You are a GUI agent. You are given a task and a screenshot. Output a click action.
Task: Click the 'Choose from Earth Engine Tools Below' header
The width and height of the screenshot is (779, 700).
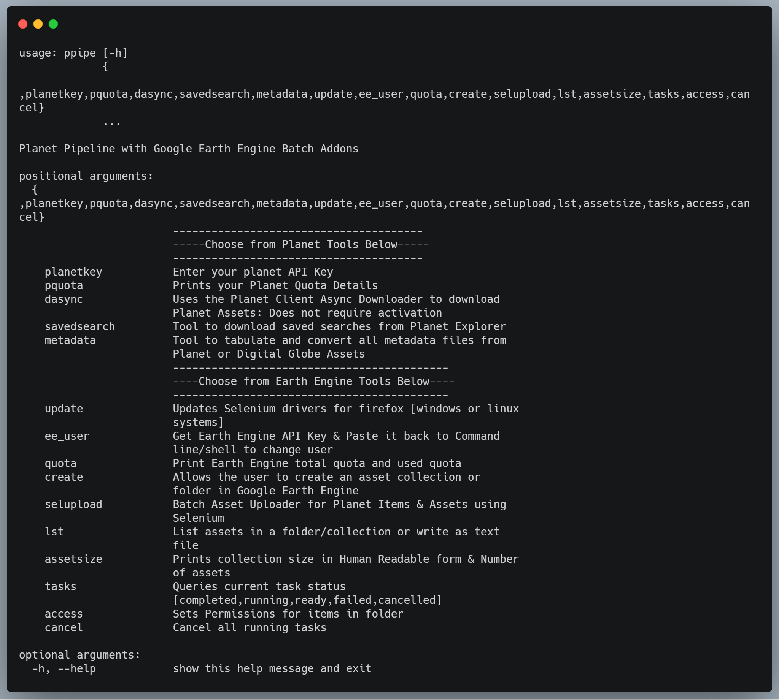313,382
